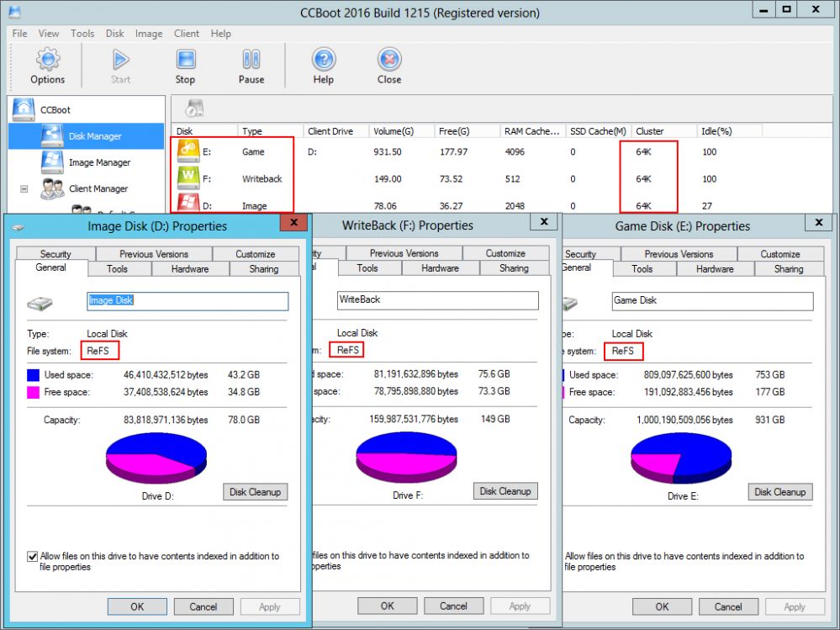Image resolution: width=840 pixels, height=630 pixels.
Task: Click the Drive D: pie chart
Action: (156, 458)
